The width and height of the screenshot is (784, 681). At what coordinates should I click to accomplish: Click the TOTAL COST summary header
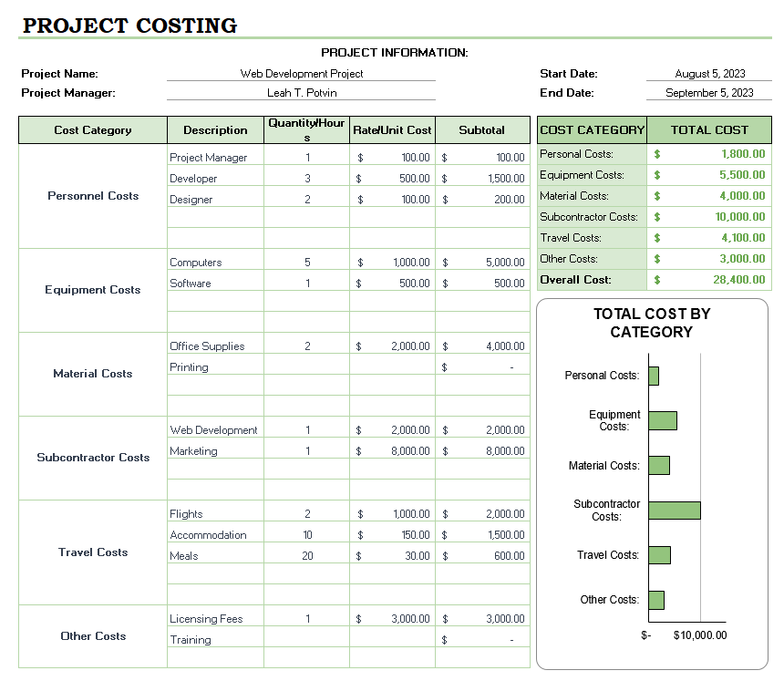709,130
